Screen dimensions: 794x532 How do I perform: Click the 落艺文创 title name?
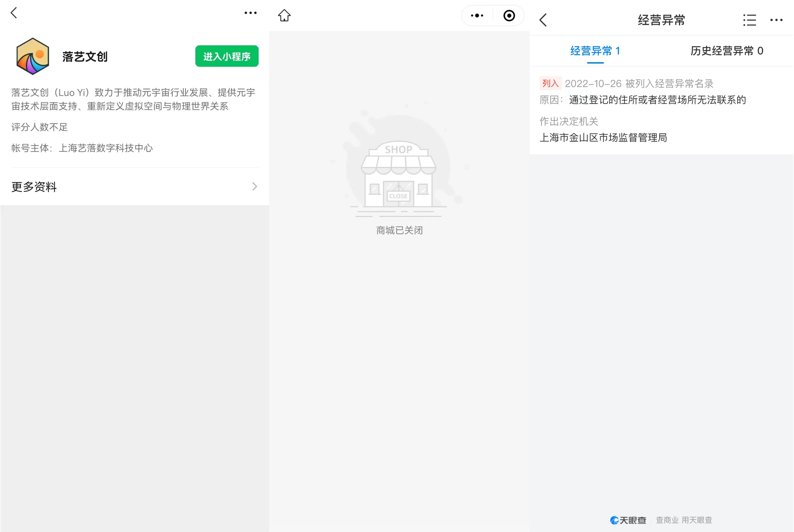pos(85,57)
